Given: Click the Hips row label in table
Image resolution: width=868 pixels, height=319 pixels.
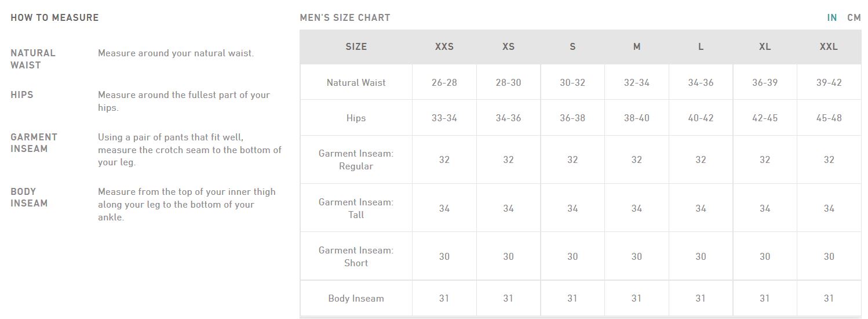Looking at the screenshot, I should (356, 118).
